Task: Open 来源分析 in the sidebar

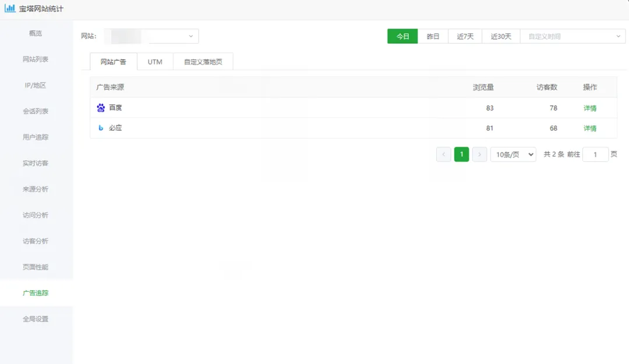Action: click(x=36, y=189)
